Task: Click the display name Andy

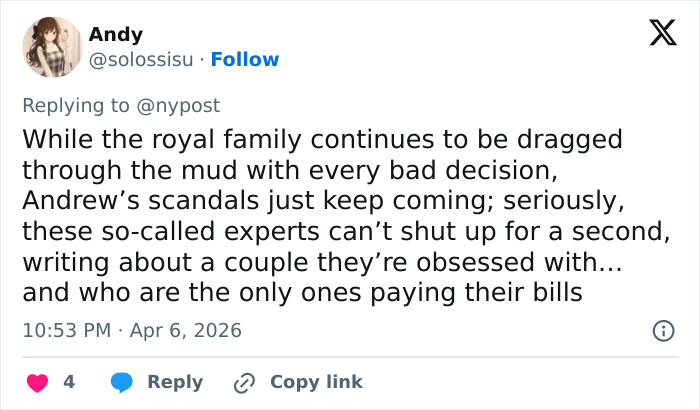Action: coord(116,35)
